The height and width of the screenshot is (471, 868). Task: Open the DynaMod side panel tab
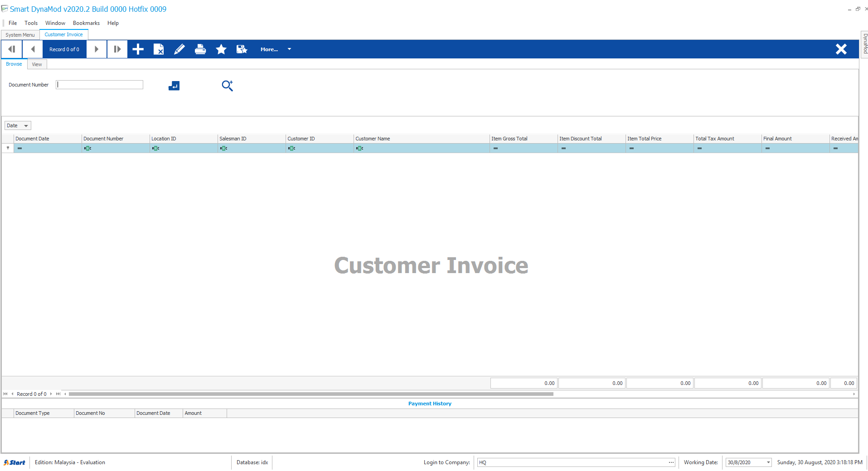click(x=864, y=44)
